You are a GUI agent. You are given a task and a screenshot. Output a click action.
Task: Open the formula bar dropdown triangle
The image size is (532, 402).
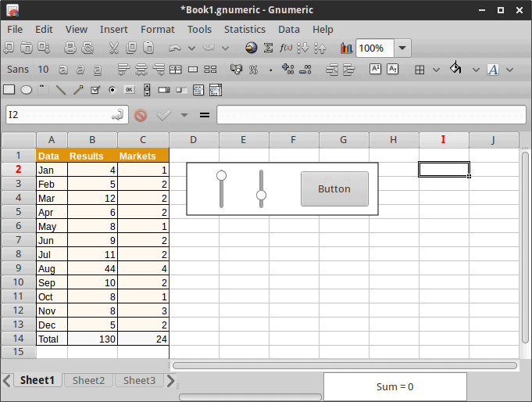pyautogui.click(x=184, y=115)
